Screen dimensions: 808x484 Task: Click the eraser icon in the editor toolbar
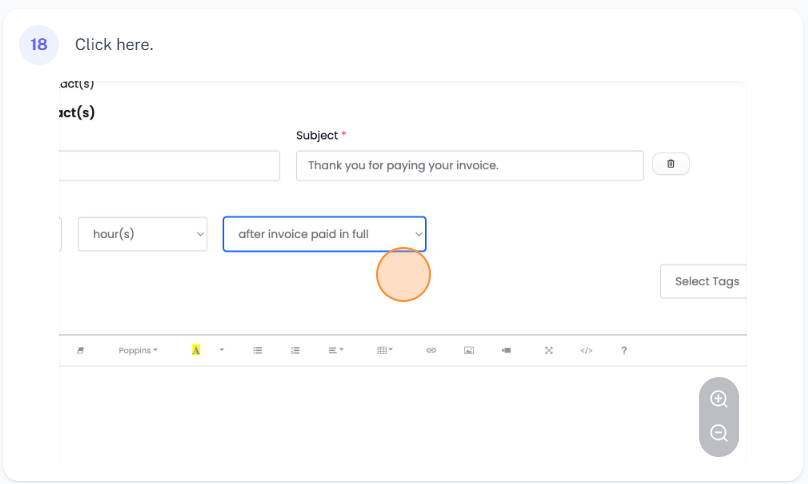click(x=81, y=351)
